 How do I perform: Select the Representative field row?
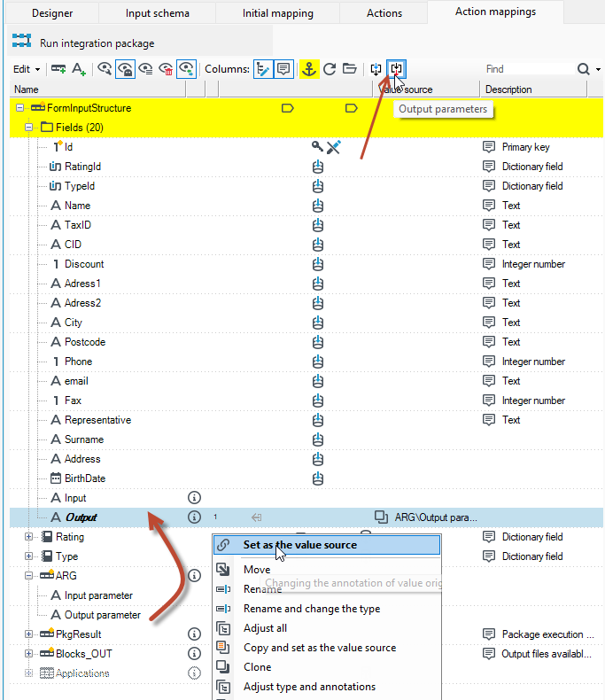pos(306,420)
